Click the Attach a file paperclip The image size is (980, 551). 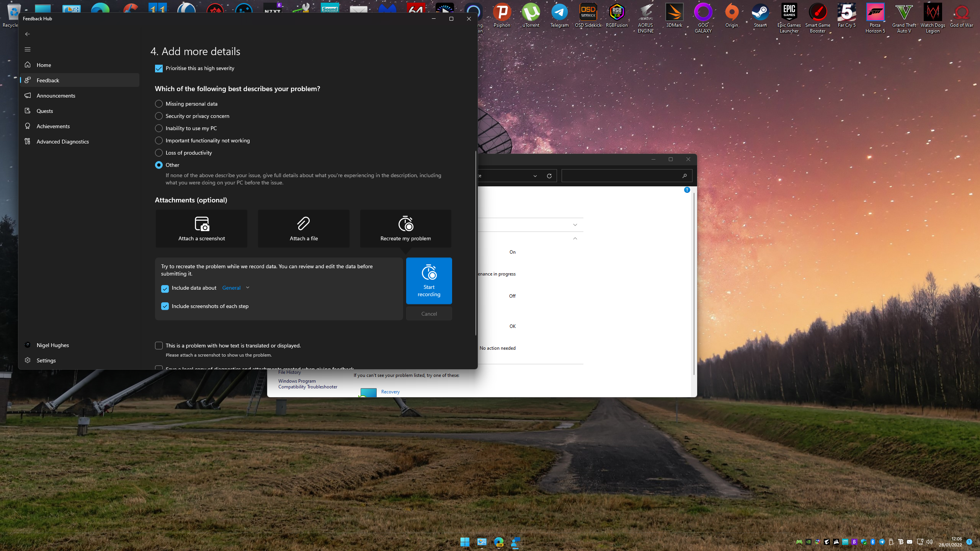click(304, 224)
